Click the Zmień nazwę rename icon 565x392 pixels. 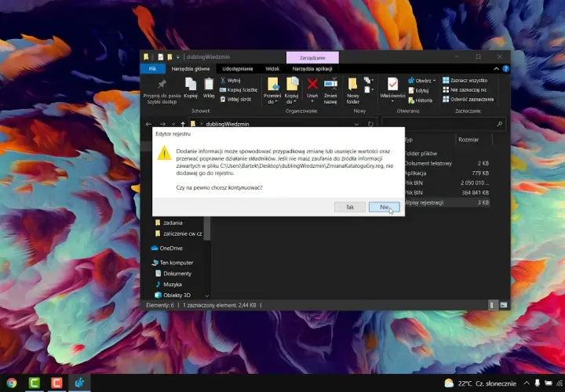(330, 85)
